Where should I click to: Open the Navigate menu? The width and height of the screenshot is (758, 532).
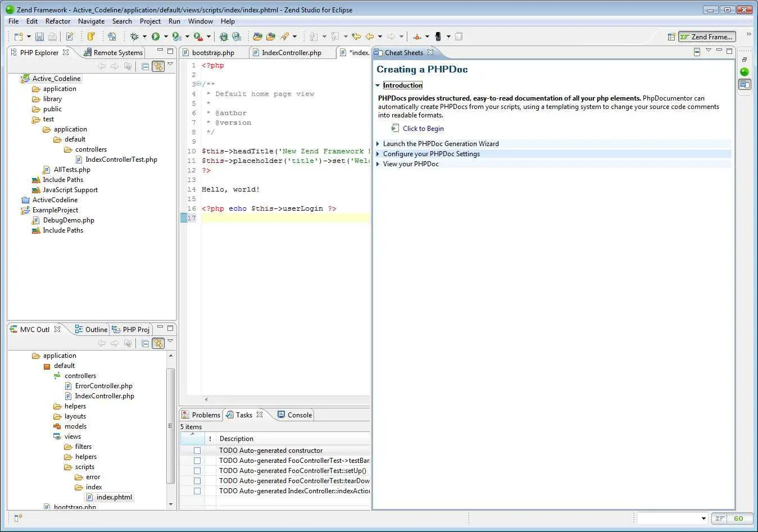tap(91, 21)
